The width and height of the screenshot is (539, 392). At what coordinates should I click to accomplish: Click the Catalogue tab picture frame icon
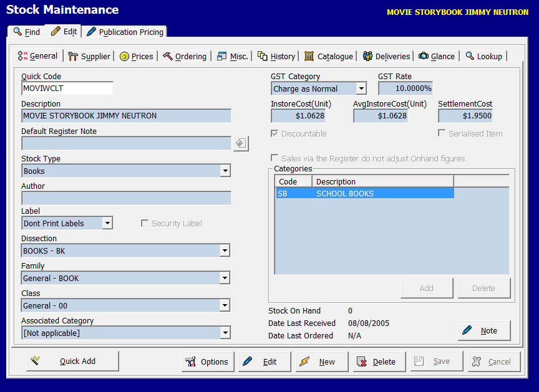(309, 56)
